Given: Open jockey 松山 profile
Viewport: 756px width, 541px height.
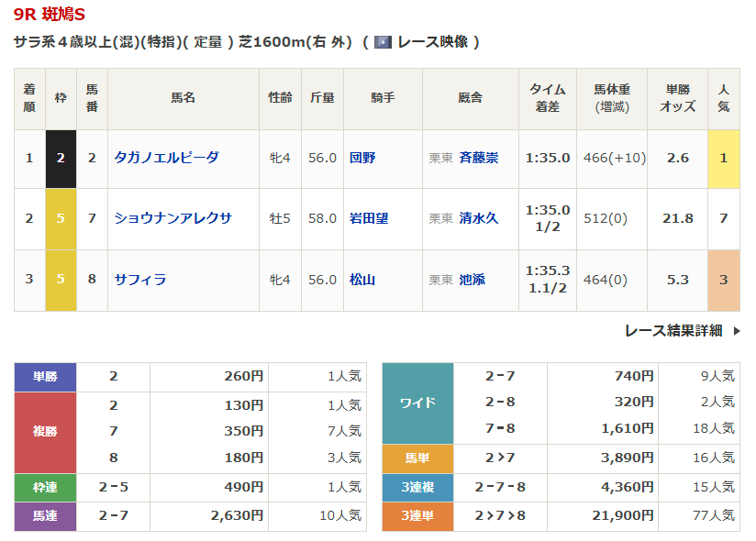Looking at the screenshot, I should coord(362,280).
